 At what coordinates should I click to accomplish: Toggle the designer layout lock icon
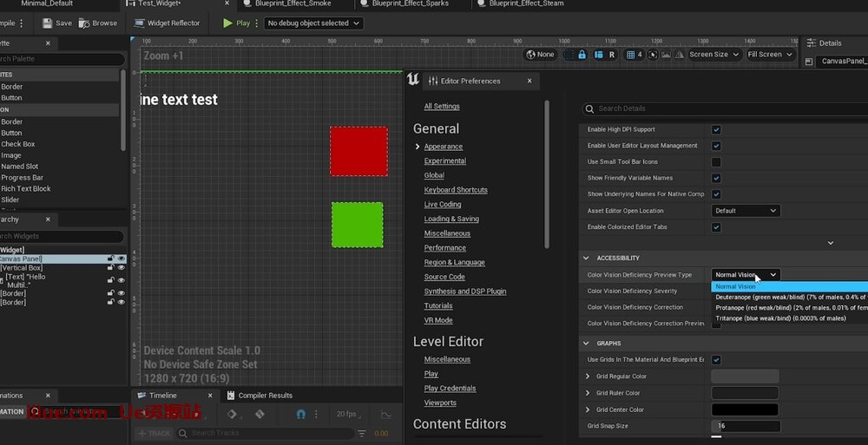[x=582, y=55]
